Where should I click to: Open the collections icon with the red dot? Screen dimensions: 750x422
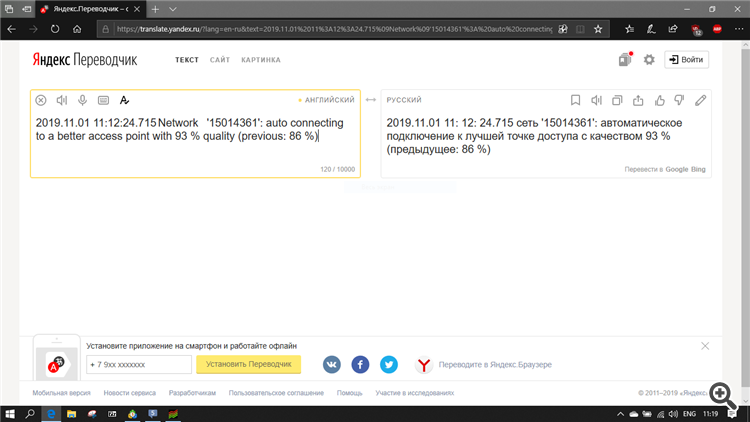pos(625,59)
